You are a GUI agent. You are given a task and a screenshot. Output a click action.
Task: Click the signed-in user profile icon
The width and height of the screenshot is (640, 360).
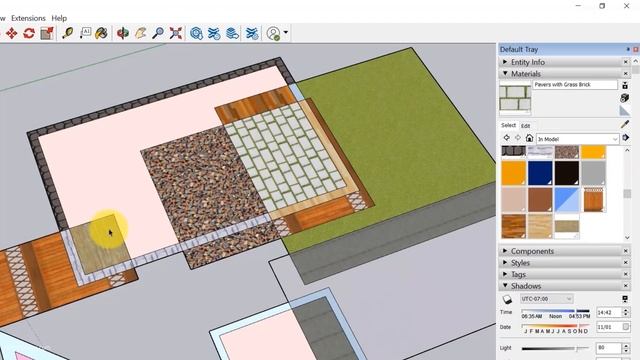[273, 33]
